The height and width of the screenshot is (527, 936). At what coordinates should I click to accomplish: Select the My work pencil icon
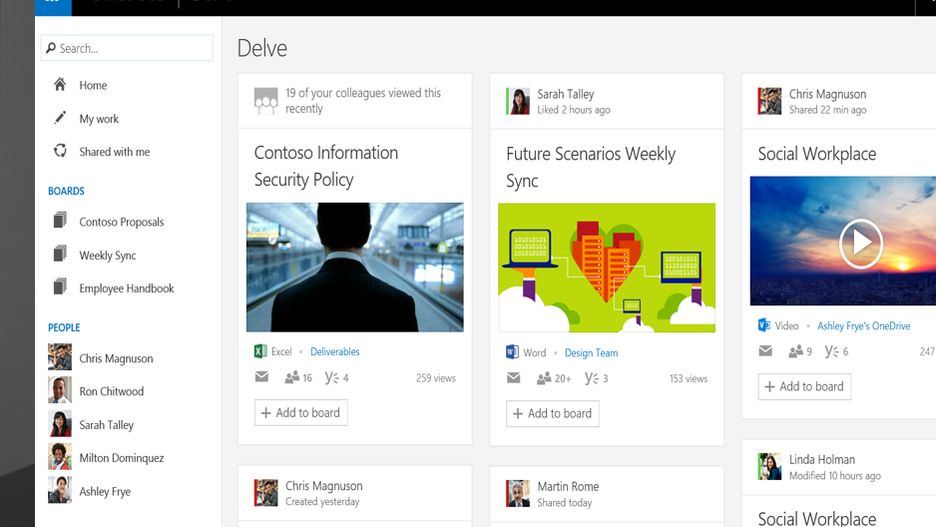coord(60,118)
